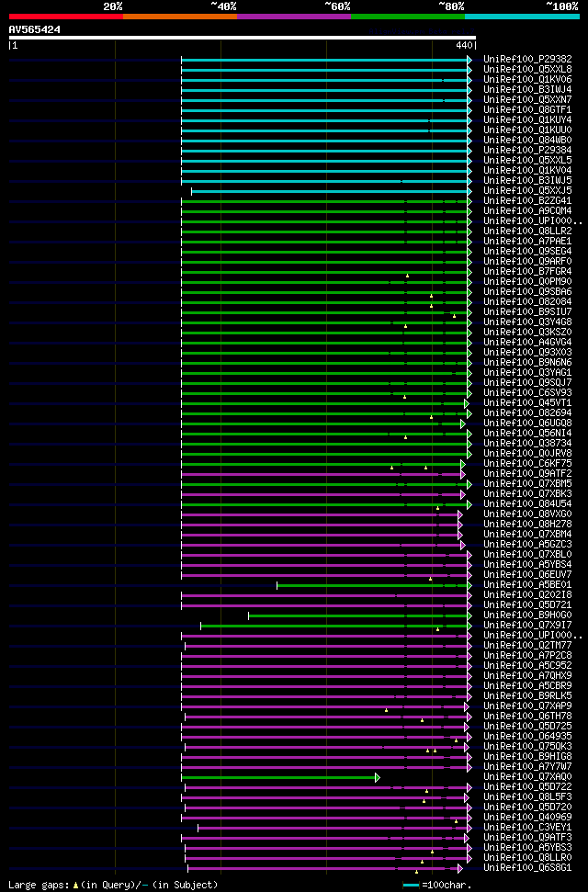Select the UniRef100_C6KF75 label
This screenshot has height=892, width=588.
(527, 463)
